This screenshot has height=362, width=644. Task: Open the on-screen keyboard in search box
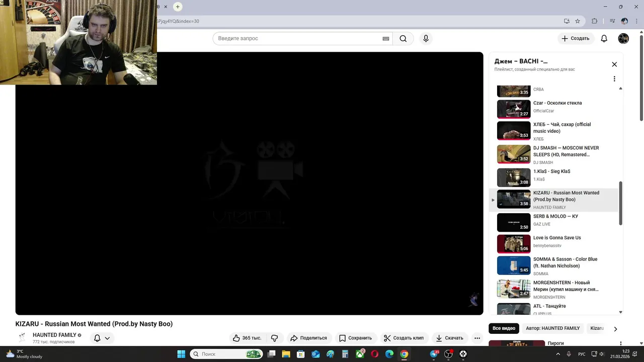[x=386, y=39]
